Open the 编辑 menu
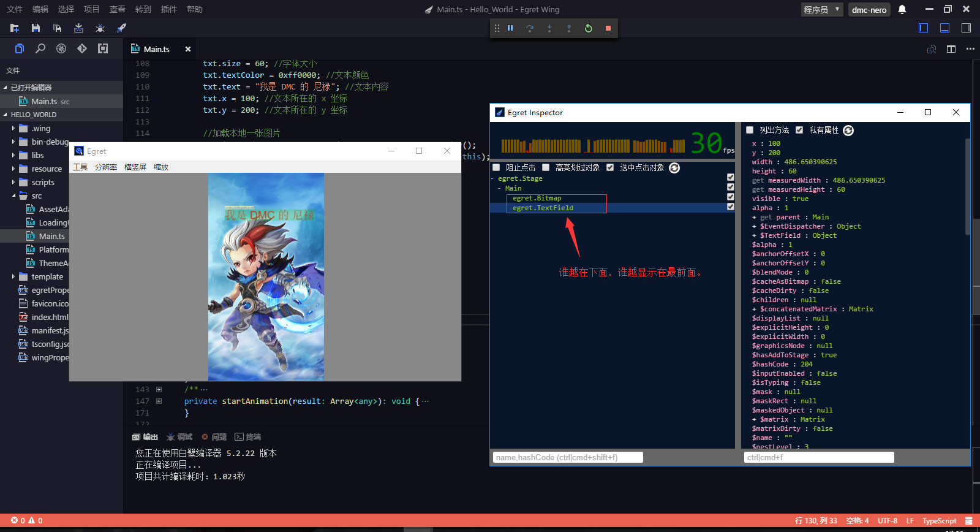The width and height of the screenshot is (980, 532). pos(40,9)
